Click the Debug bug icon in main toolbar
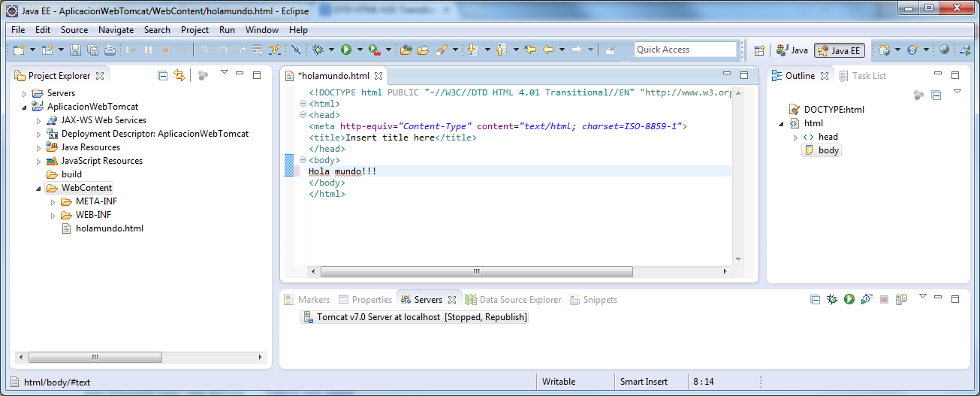The height and width of the screenshot is (396, 980). pyautogui.click(x=318, y=50)
